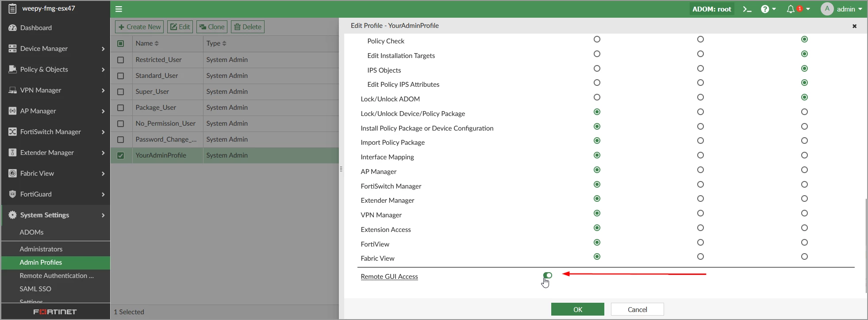
Task: Click the Name column sort arrows
Action: coord(157,43)
